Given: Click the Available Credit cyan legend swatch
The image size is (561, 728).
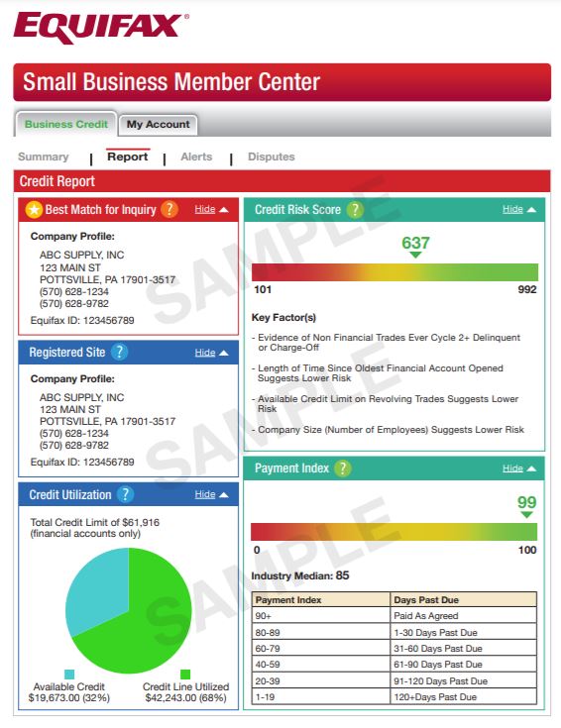Looking at the screenshot, I should pos(69,675).
